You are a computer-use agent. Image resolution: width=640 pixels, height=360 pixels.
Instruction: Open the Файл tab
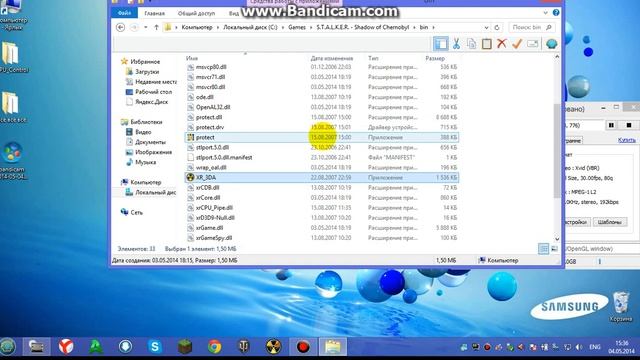tap(124, 13)
